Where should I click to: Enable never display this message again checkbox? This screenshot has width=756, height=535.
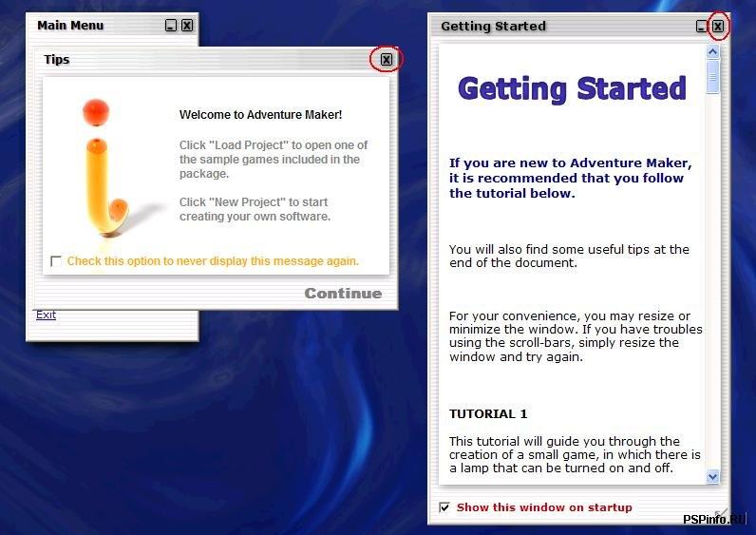(x=56, y=261)
